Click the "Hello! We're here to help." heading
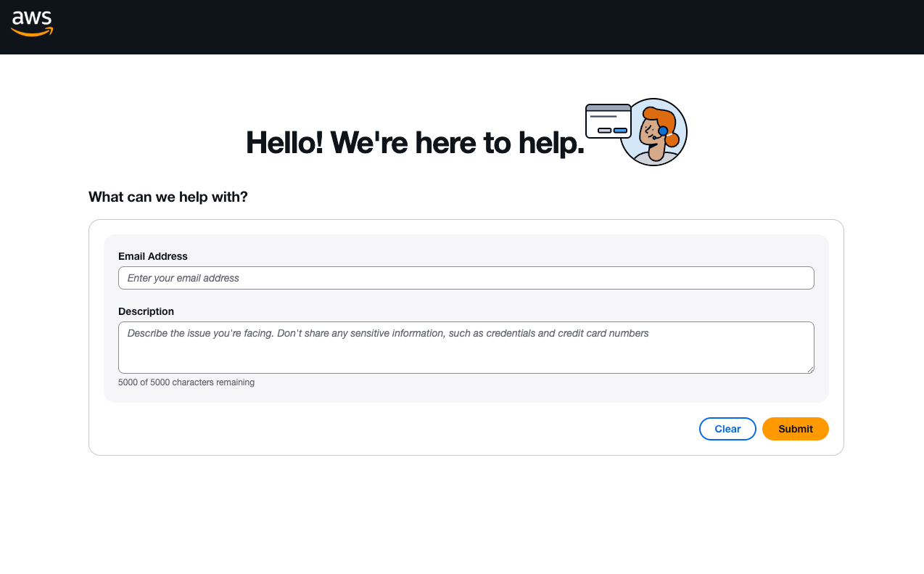This screenshot has width=924, height=574. (415, 142)
